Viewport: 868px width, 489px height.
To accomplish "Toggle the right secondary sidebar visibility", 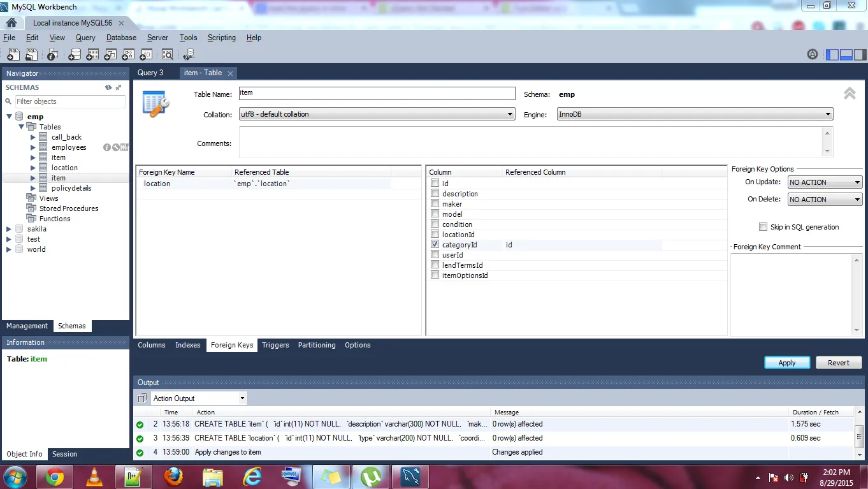I will (x=860, y=54).
